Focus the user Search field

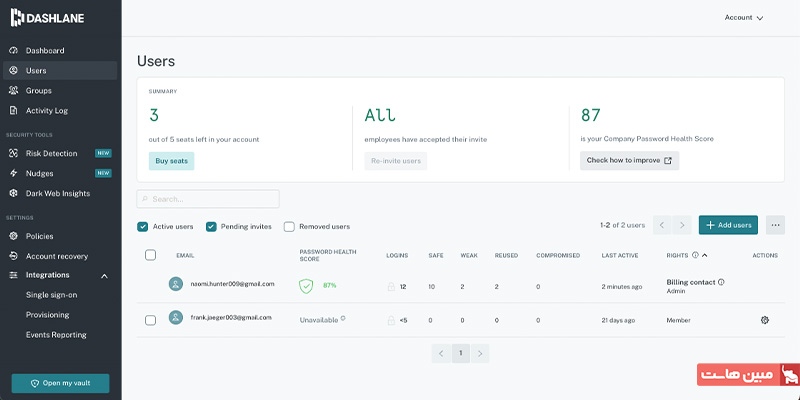[x=208, y=199]
